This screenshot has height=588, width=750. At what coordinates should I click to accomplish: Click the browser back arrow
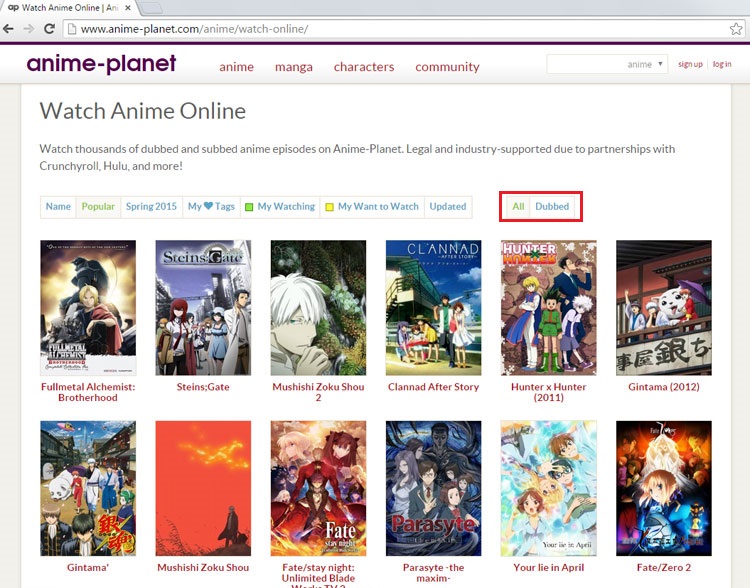click(9, 29)
